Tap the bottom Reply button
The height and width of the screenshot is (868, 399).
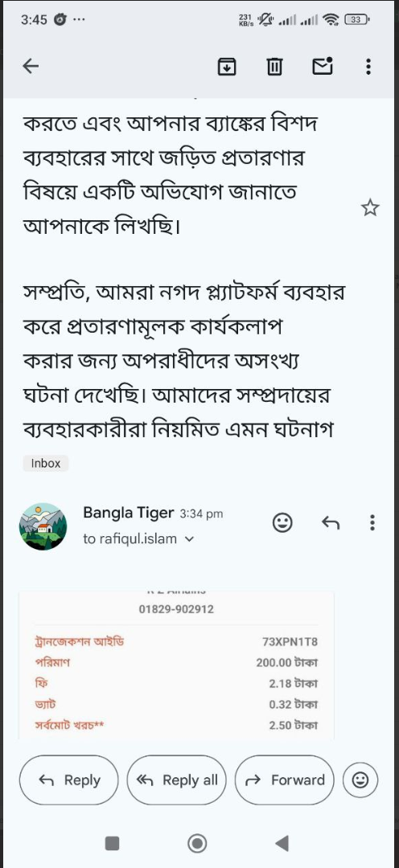pos(68,780)
